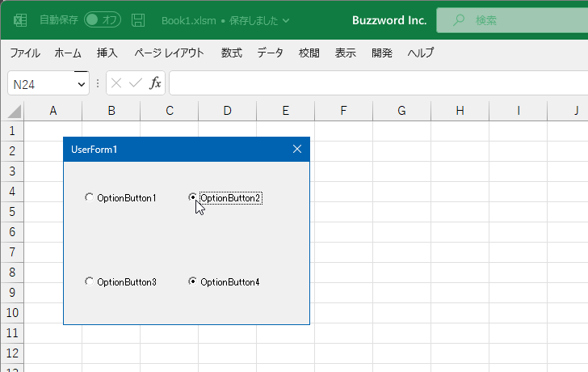Open the 校閲 ribbon tab
Image resolution: width=588 pixels, height=372 pixels.
[309, 53]
